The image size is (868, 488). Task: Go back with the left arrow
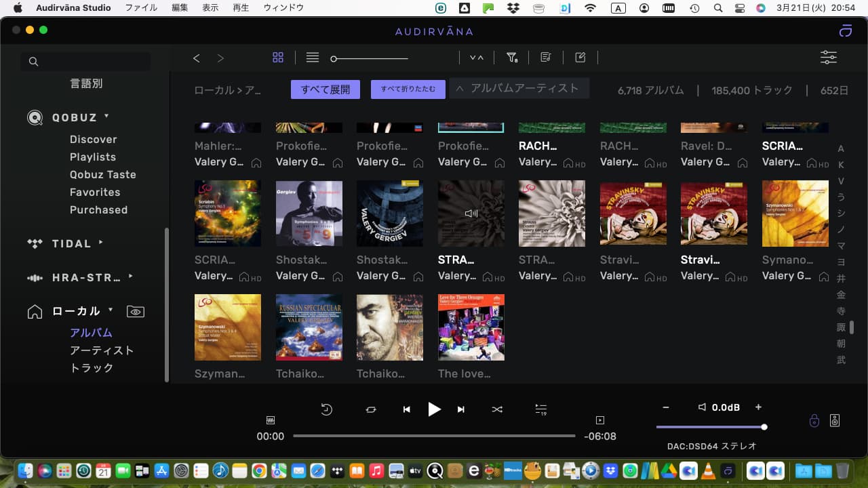point(197,58)
